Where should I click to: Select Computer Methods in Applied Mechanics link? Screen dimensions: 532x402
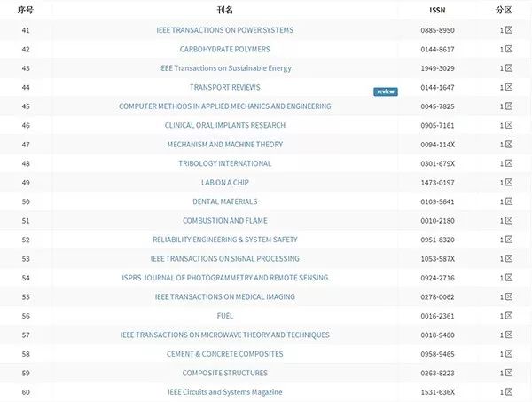click(x=224, y=106)
